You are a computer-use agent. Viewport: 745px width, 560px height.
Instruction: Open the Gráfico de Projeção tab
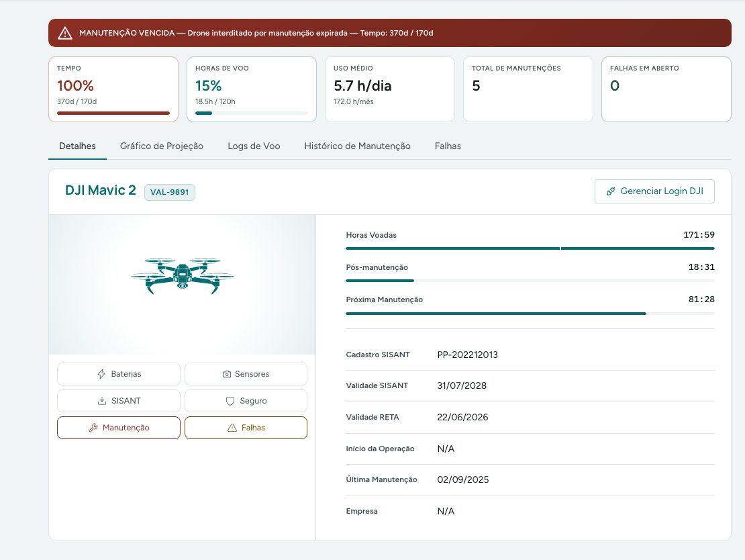click(x=162, y=146)
